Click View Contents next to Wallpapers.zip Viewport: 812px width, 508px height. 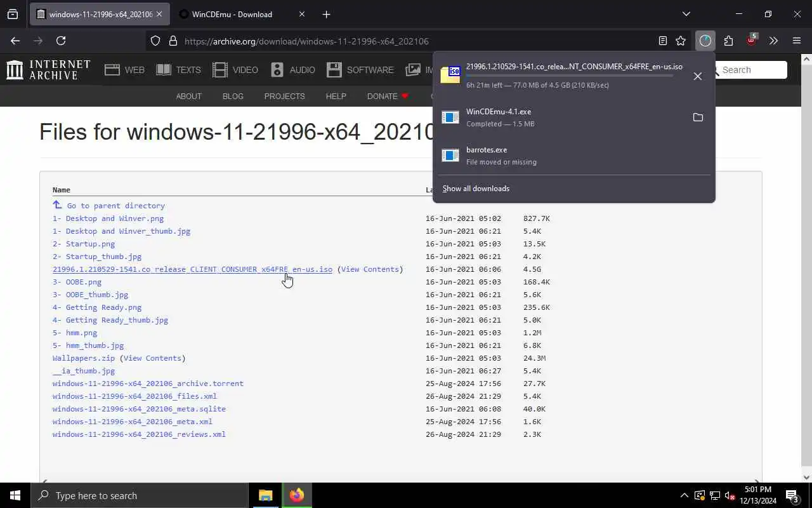click(x=152, y=358)
